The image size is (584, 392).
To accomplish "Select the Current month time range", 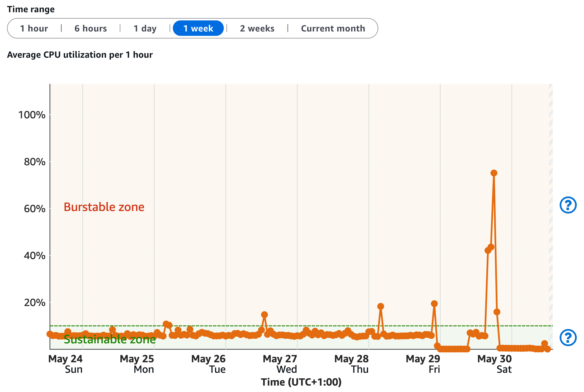I will (333, 28).
